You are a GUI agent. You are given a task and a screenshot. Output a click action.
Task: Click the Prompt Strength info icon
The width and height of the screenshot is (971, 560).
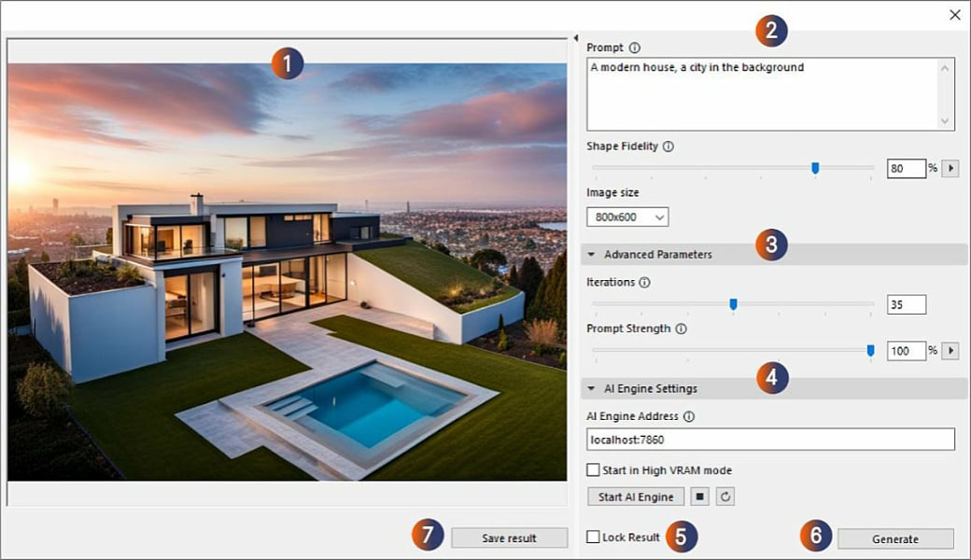(x=683, y=329)
